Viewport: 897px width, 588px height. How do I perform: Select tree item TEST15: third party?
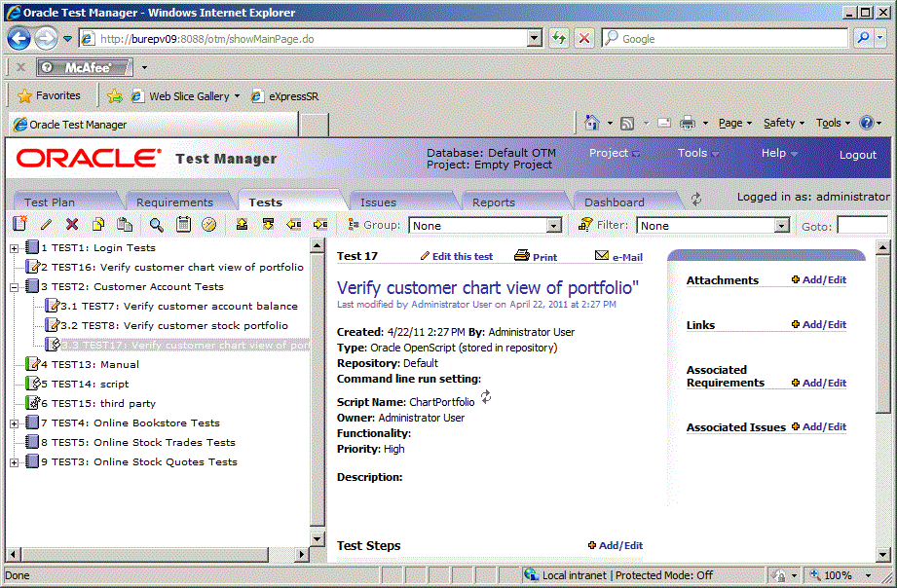[x=97, y=403]
